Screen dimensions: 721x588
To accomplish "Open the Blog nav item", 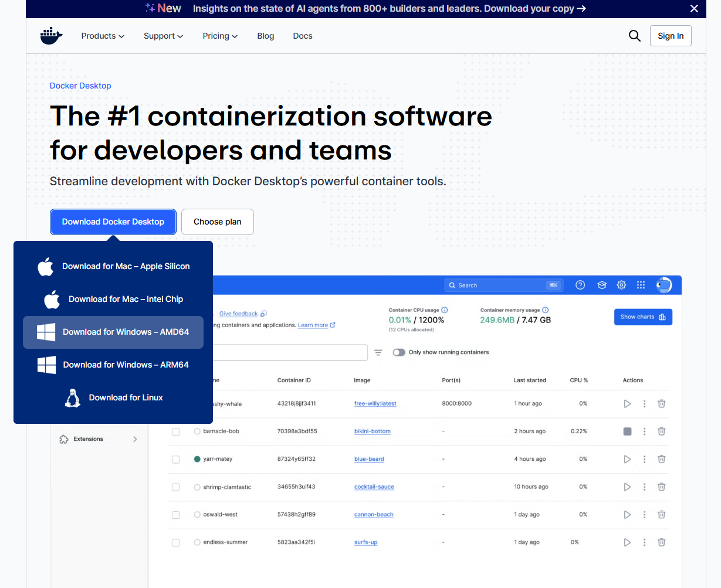I will [266, 36].
